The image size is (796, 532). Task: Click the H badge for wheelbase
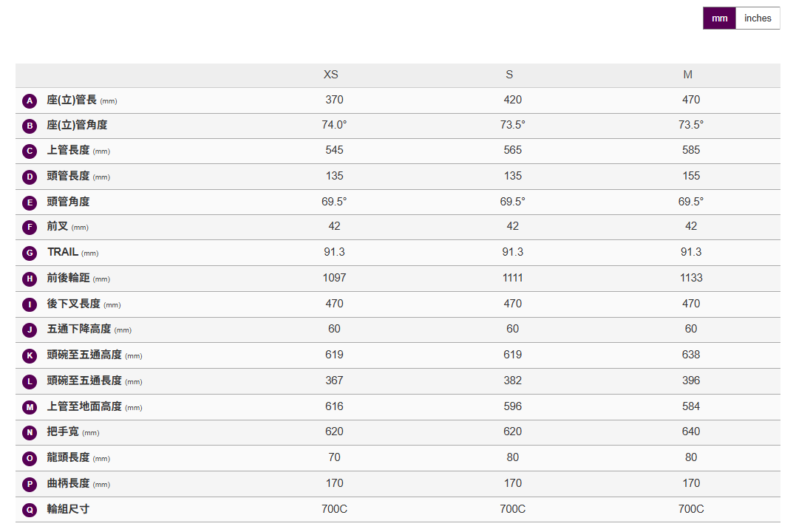[30, 279]
